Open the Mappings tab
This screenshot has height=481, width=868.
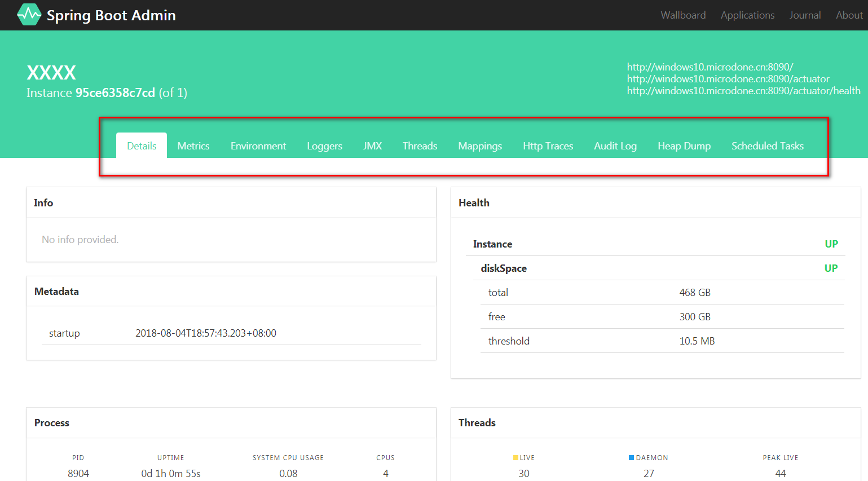[480, 145]
